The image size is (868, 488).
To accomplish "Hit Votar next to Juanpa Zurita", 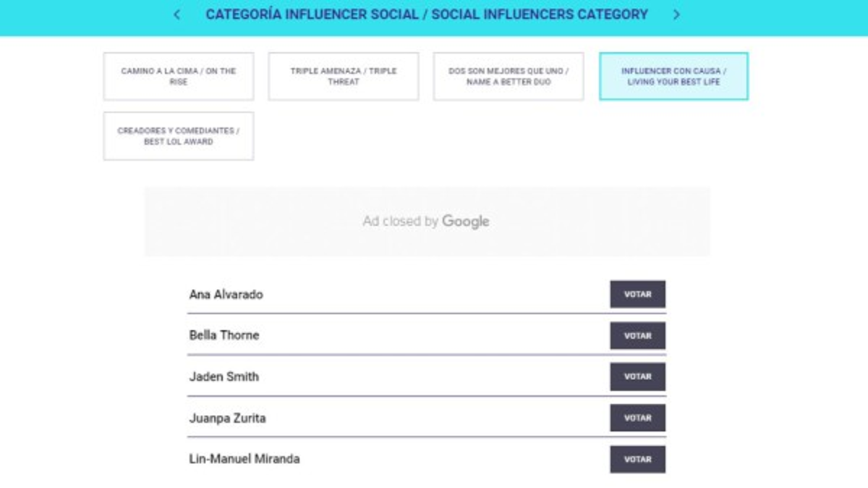I will click(x=637, y=418).
